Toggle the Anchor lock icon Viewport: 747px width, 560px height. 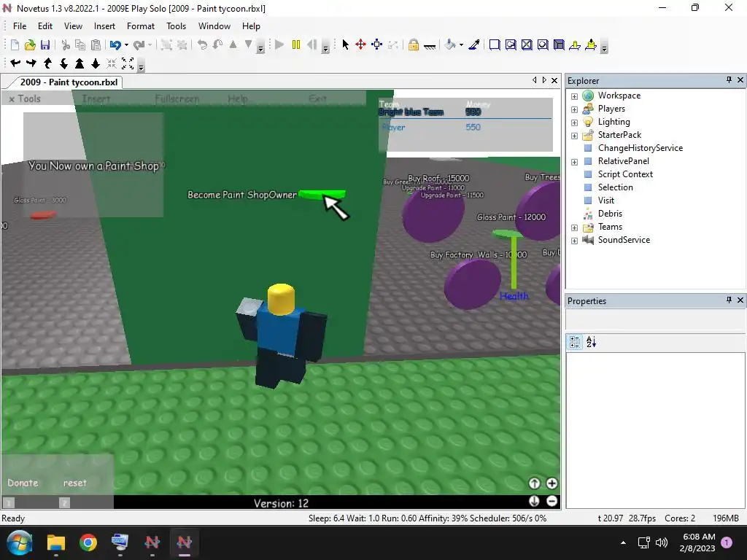(x=414, y=44)
